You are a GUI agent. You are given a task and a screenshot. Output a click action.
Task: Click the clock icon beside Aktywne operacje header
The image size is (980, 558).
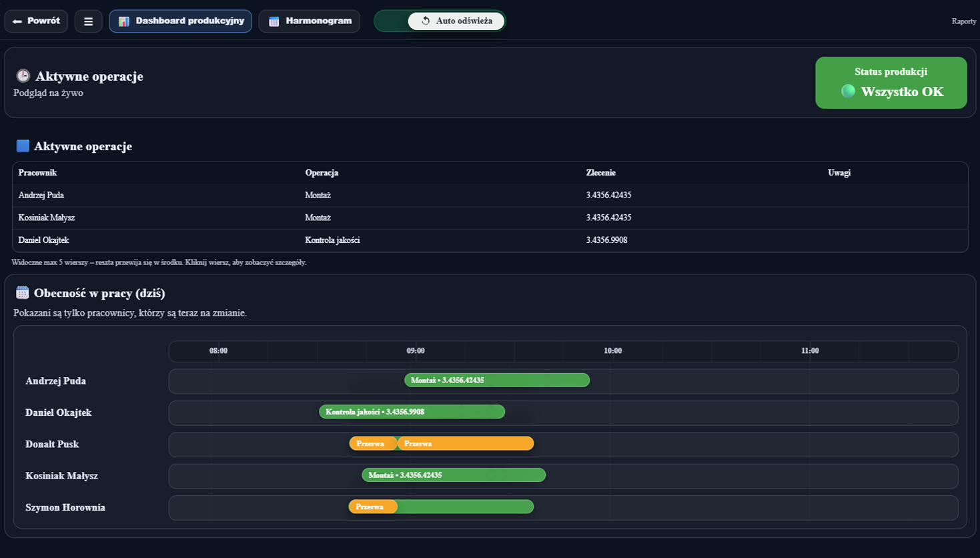click(x=23, y=76)
